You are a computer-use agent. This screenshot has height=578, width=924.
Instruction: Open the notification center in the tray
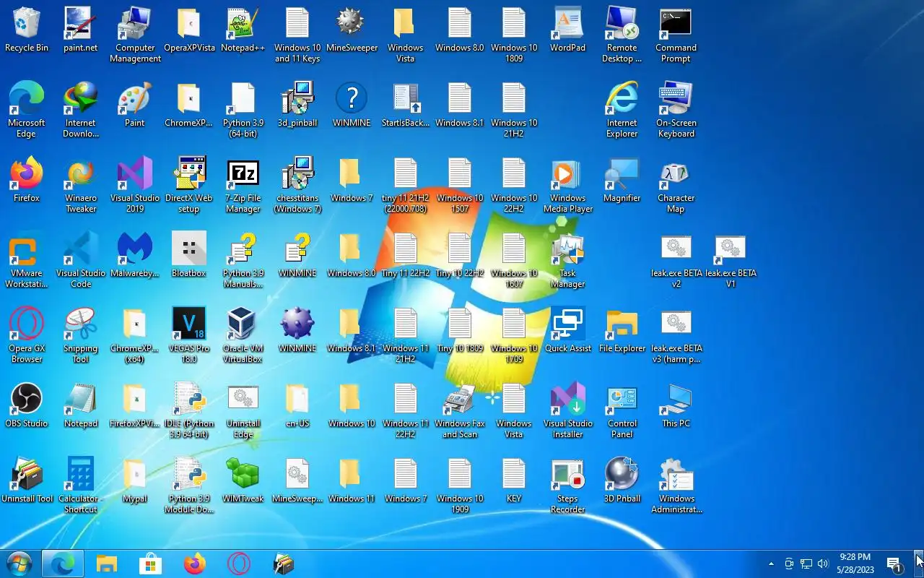point(894,564)
